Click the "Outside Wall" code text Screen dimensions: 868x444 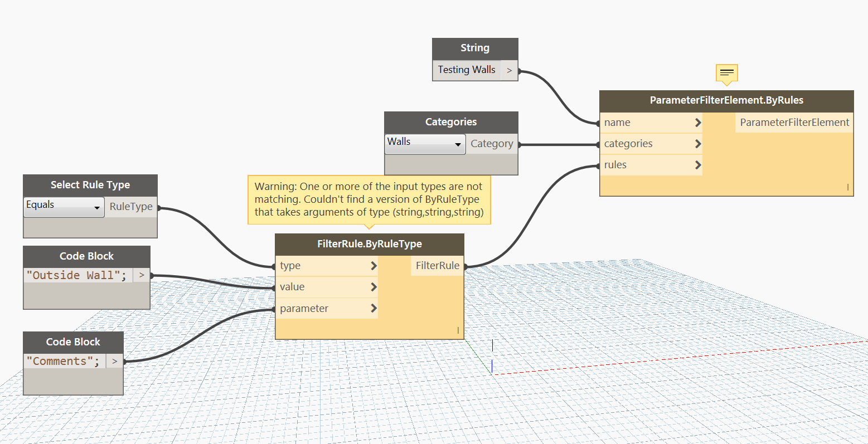(77, 275)
